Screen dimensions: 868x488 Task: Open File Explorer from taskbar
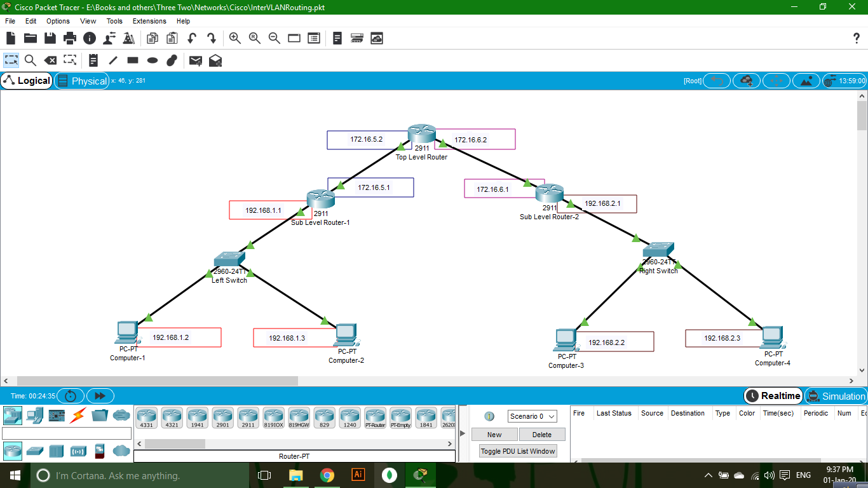[296, 475]
